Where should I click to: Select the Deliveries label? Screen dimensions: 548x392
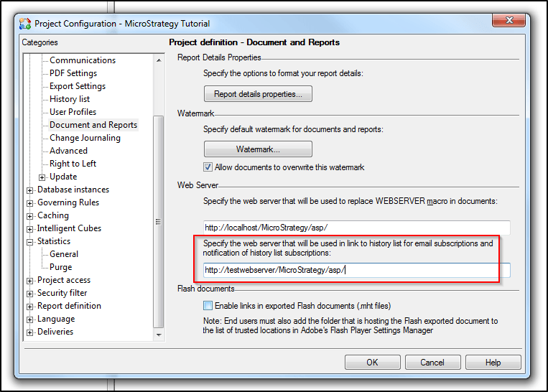[x=55, y=332]
